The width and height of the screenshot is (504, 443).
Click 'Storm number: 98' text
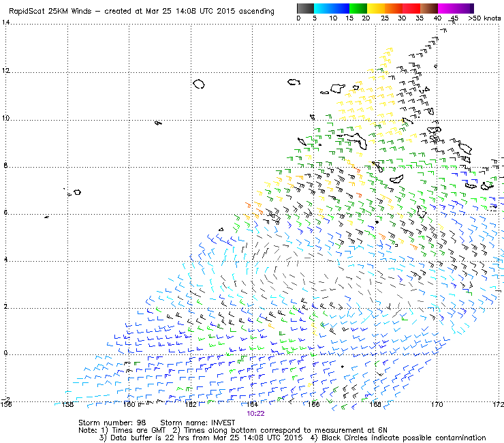pyautogui.click(x=112, y=423)
